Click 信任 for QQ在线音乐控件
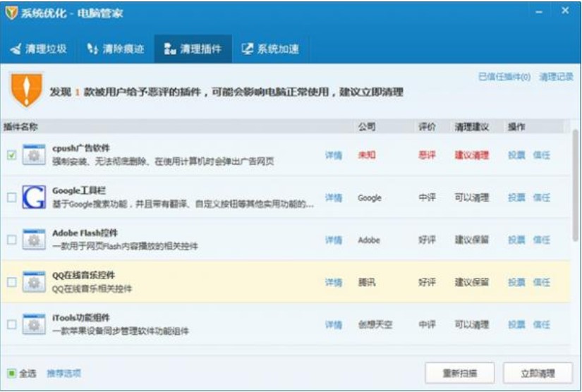 [x=542, y=282]
